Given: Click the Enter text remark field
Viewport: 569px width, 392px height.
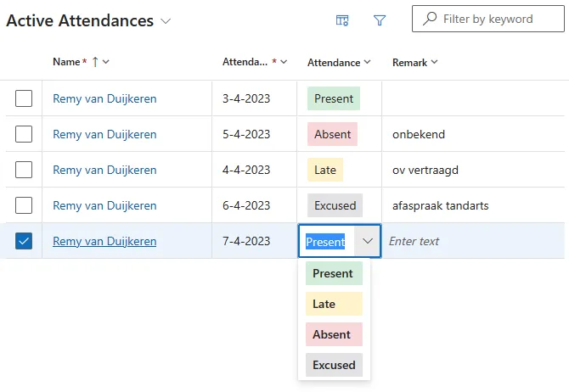Looking at the screenshot, I should point(473,241).
